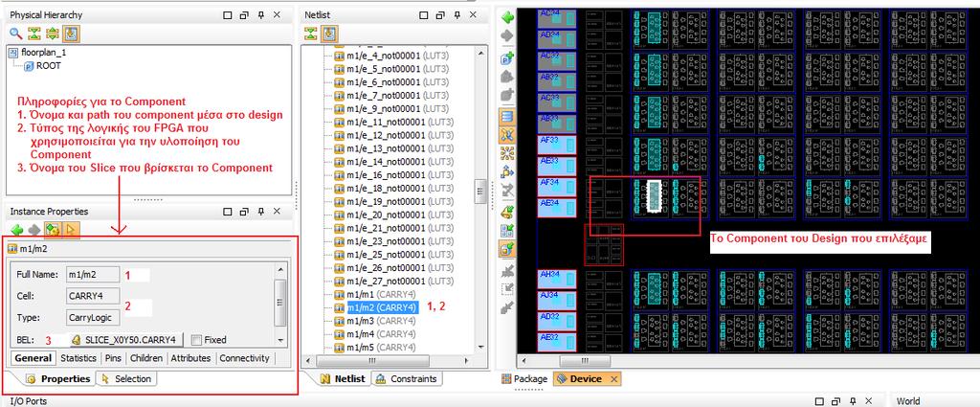Click Netlist horizontal scrollbar thumb

[x=372, y=361]
